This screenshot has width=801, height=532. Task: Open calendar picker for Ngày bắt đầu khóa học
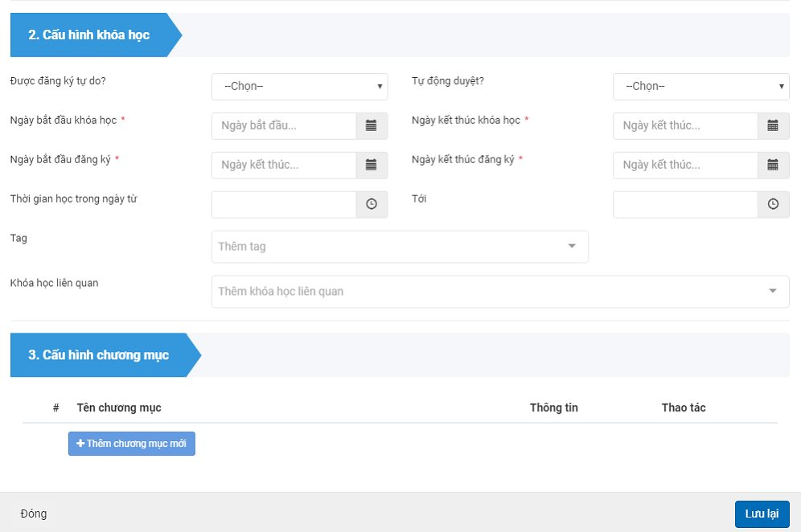point(372,126)
